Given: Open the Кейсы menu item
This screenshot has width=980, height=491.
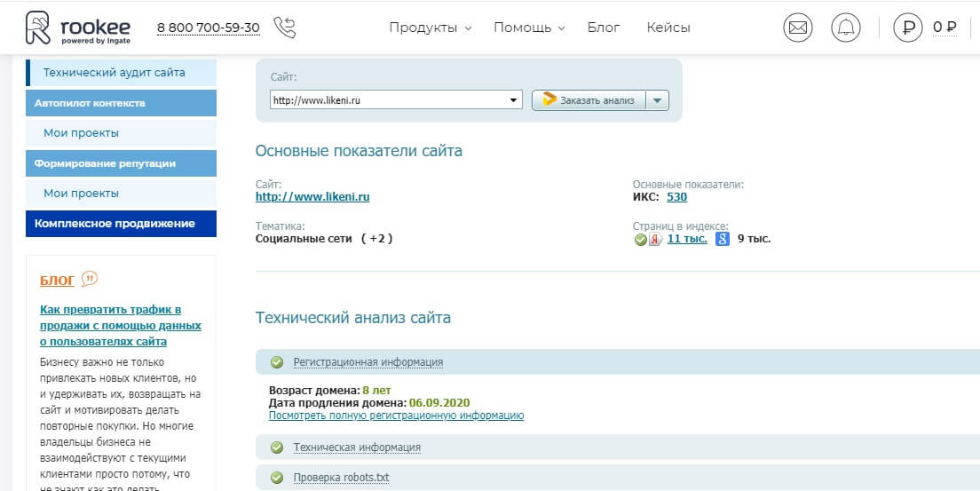Looking at the screenshot, I should [668, 28].
